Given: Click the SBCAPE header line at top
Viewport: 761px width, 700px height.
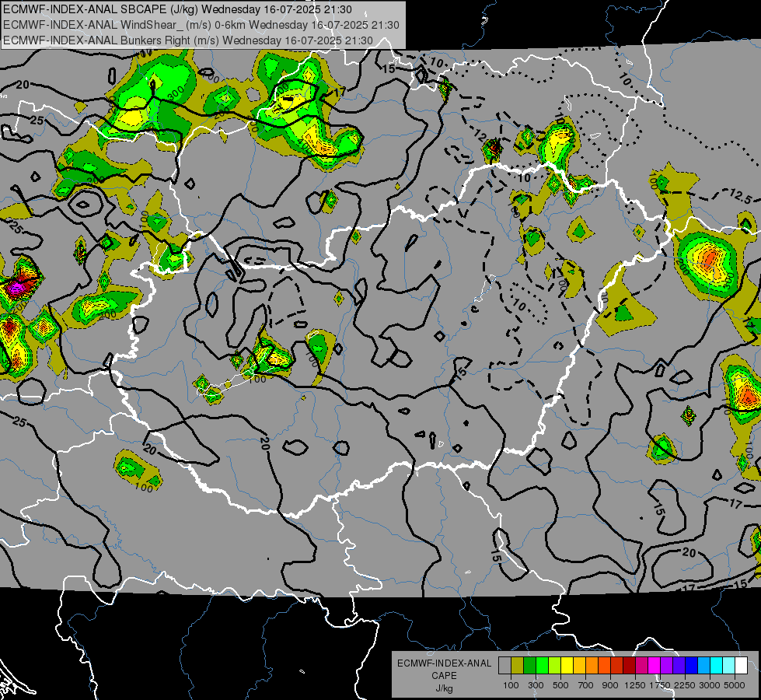Looking at the screenshot, I should 178,9.
